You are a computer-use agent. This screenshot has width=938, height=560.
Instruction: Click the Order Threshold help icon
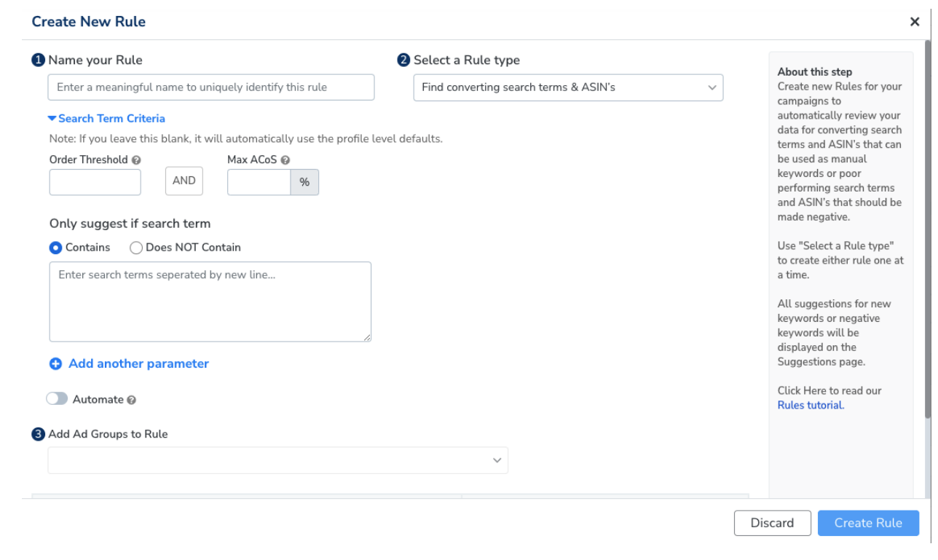click(x=136, y=160)
